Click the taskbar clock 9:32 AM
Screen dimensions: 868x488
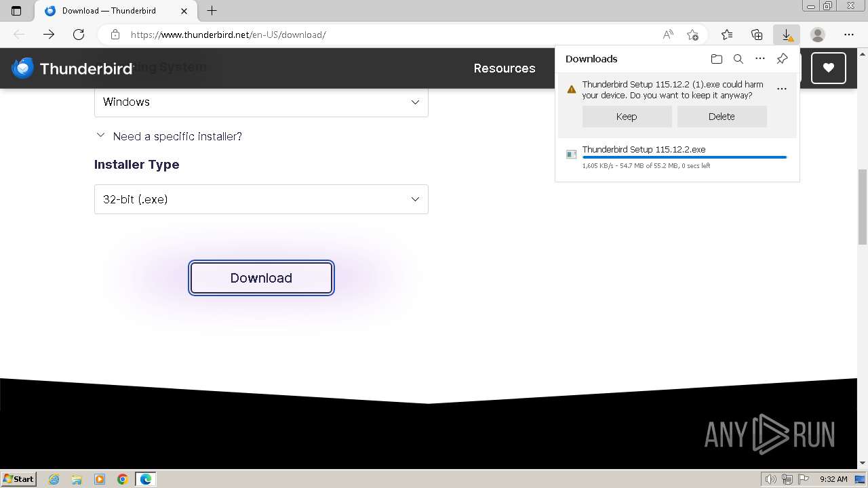[833, 479]
